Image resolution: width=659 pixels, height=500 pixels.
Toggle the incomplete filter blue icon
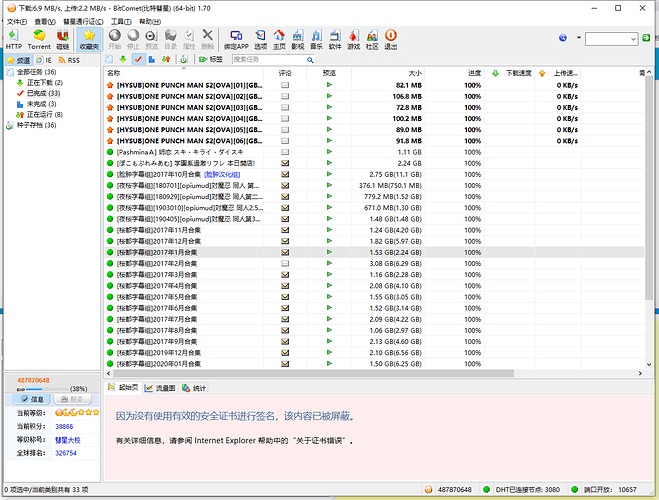point(152,60)
